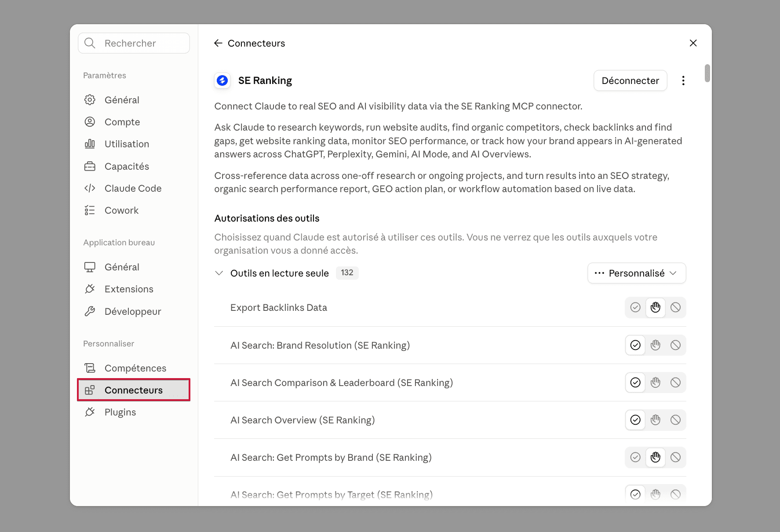The image size is (780, 532).
Task: Require approval for AI Search Comparison & Leaderboard
Action: 656,383
